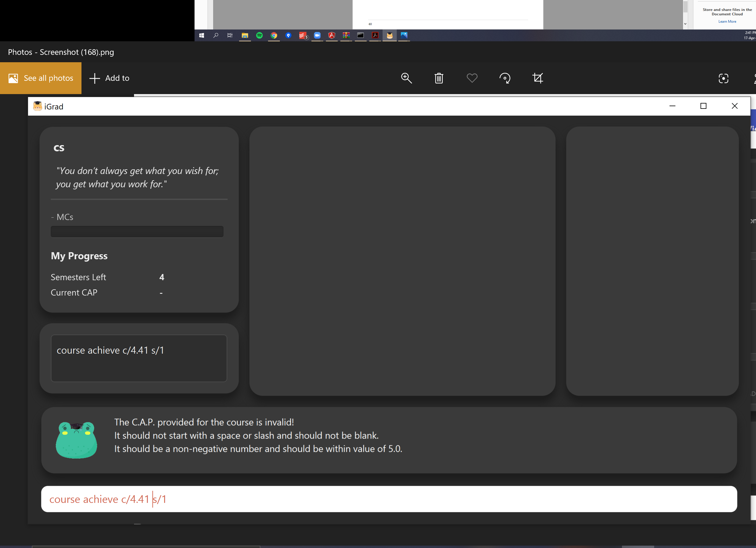Open WinRAR from the taskbar
The height and width of the screenshot is (548, 756).
[346, 35]
